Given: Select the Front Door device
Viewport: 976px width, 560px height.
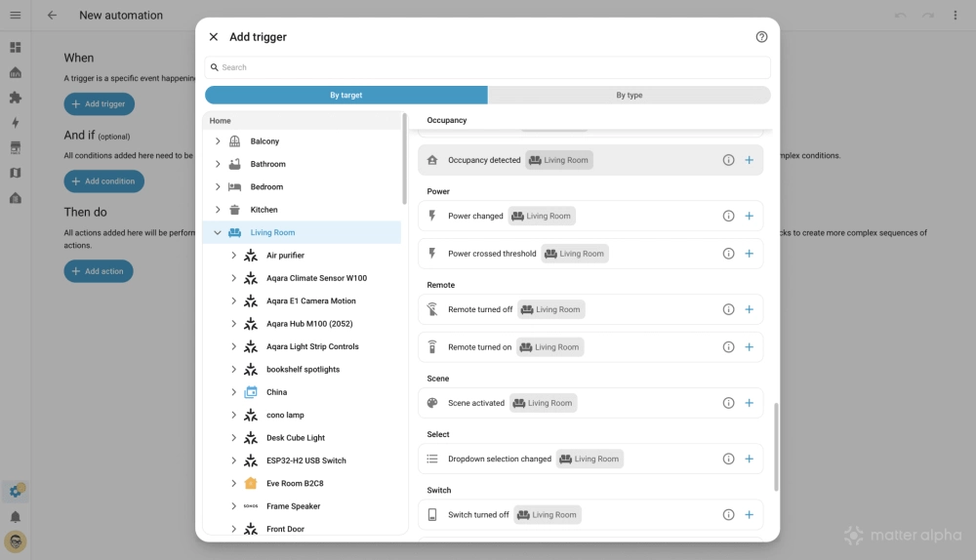Looking at the screenshot, I should pos(285,529).
